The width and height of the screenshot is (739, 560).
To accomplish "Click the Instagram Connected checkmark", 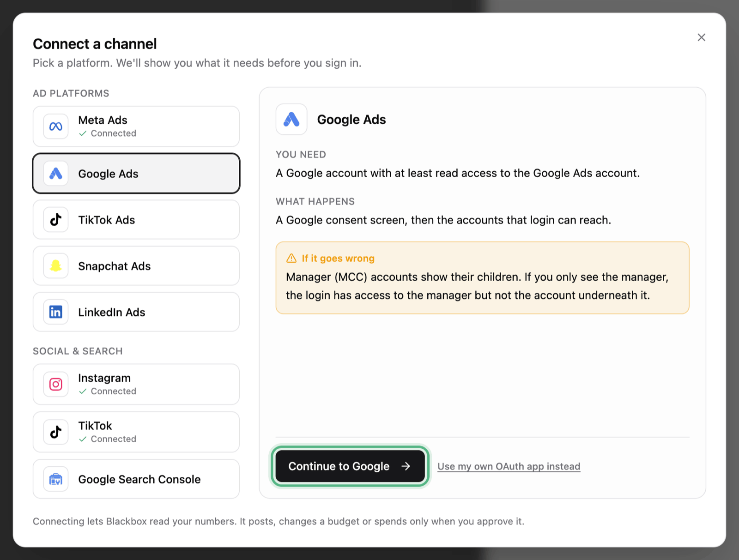I will [x=83, y=391].
